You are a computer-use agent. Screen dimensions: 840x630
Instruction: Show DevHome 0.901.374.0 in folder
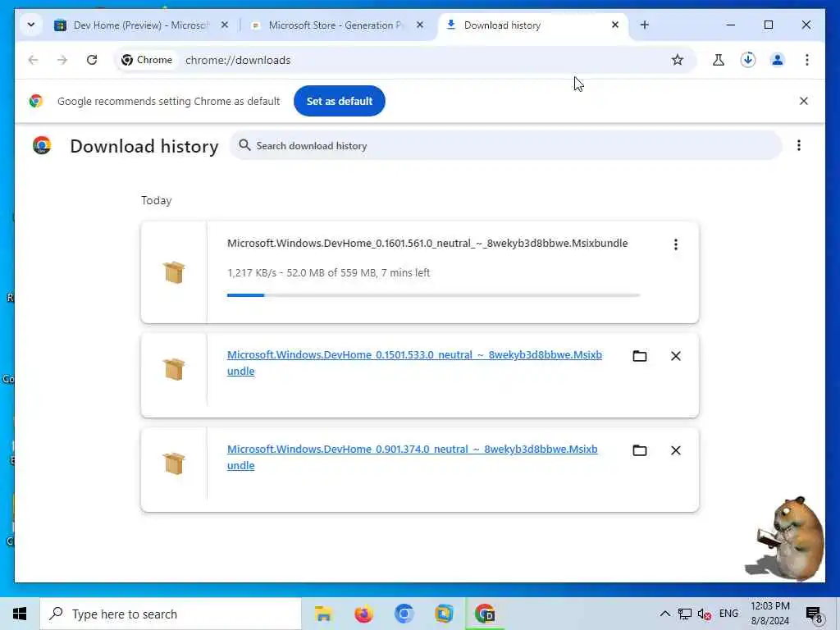click(640, 450)
